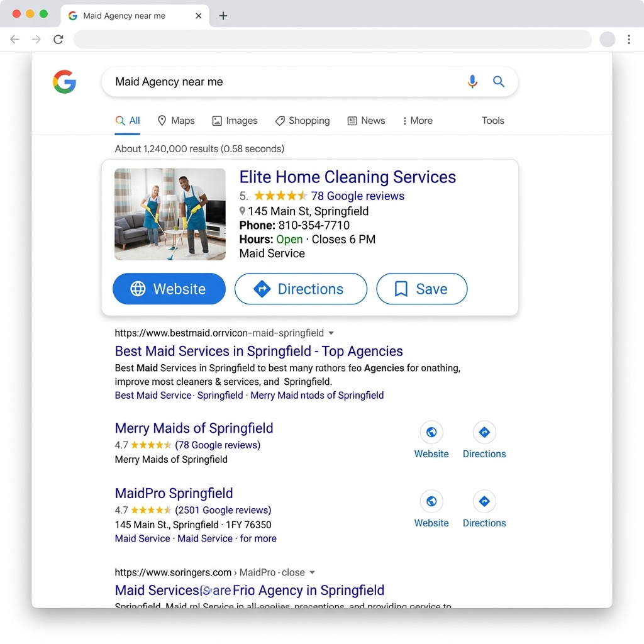Expand the soringers.com URL dropdown arrow
Image resolution: width=644 pixels, height=644 pixels.
tap(312, 572)
